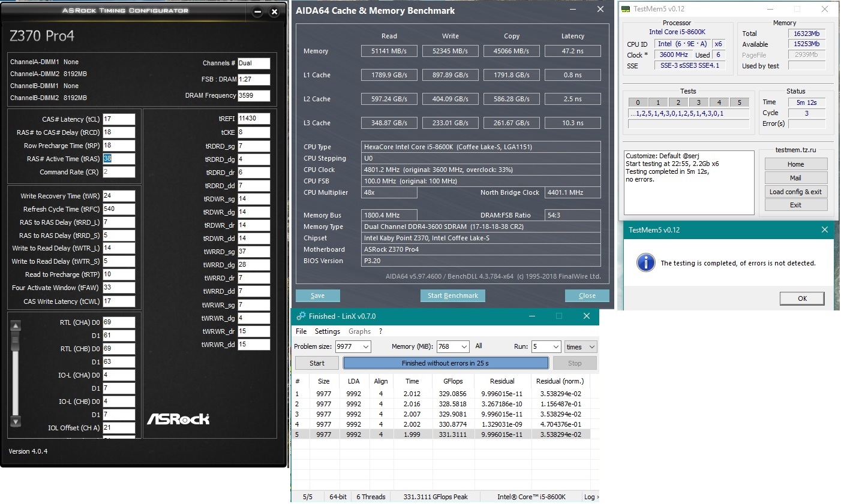
Task: Click the RAS# to CAS# Delay (tRCD) field
Action: pos(119,132)
